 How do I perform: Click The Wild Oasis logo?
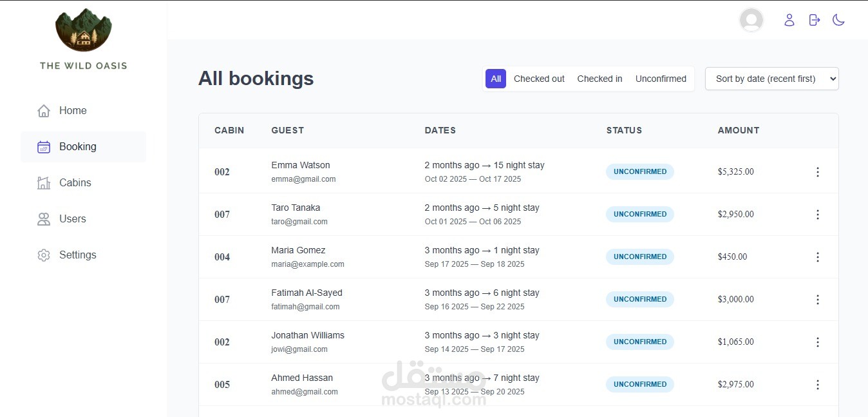(x=84, y=31)
